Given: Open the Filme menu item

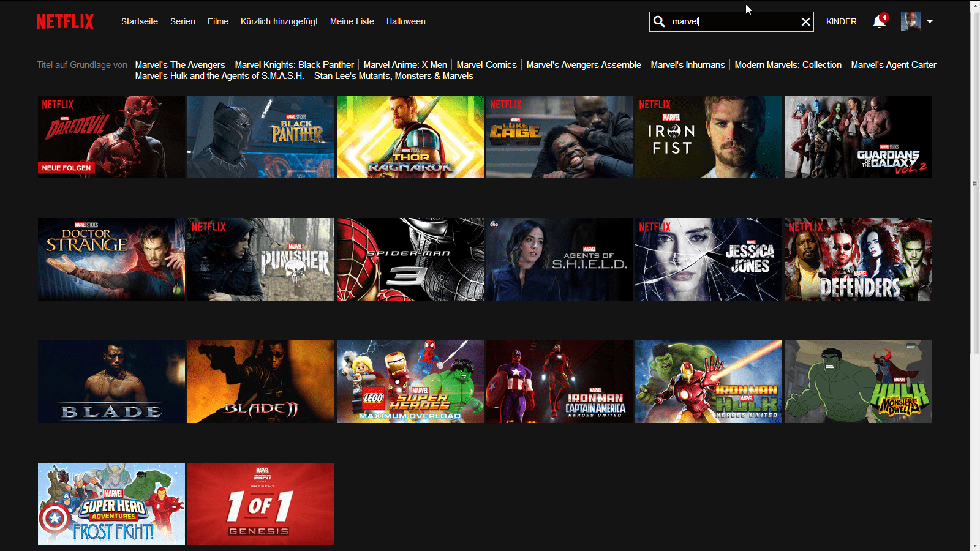Looking at the screenshot, I should tap(218, 21).
